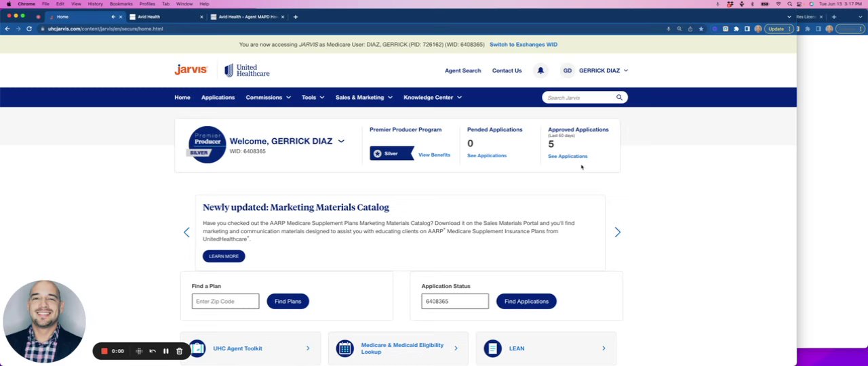Open the LEAN card

tap(546, 348)
